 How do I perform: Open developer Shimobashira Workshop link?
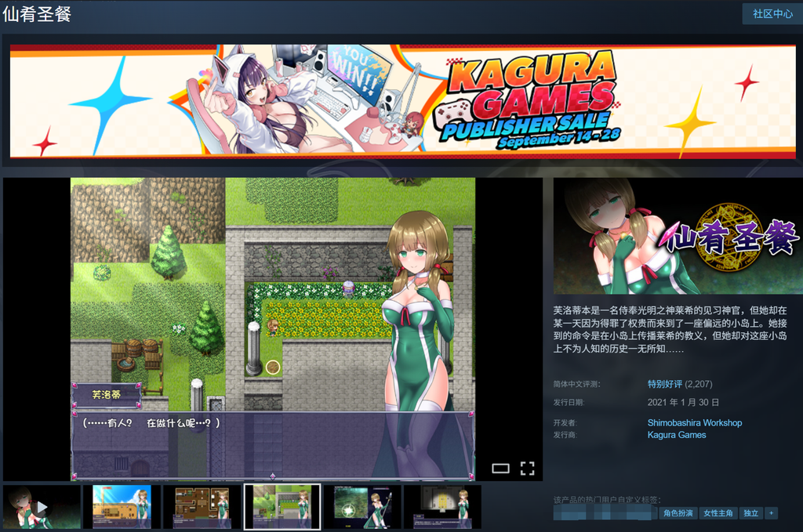(x=695, y=423)
